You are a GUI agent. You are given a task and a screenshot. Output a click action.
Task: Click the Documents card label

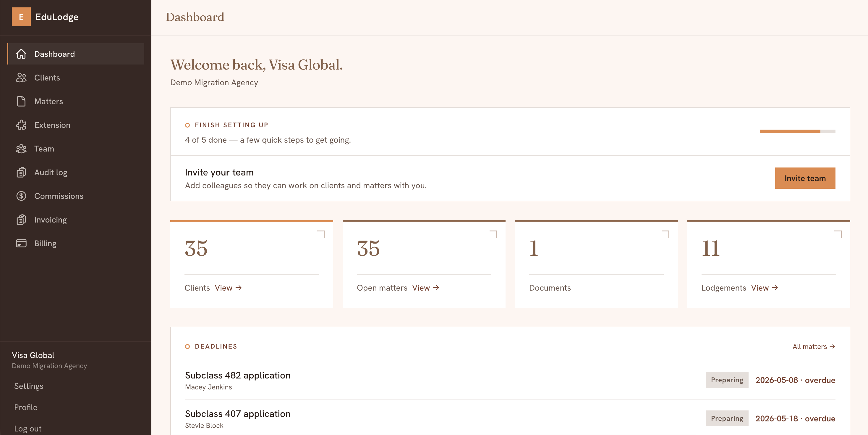click(x=550, y=288)
